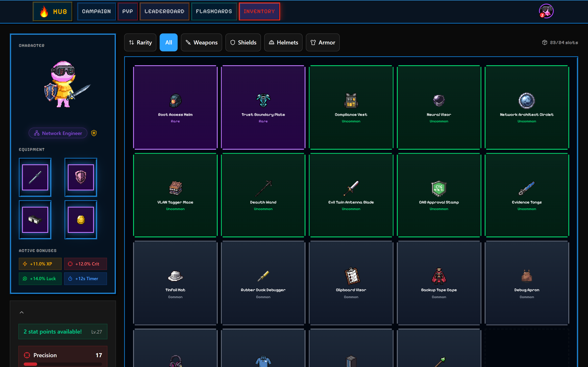Select the Rubber Duck Debugger item
This screenshot has height=367, width=588.
tap(263, 277)
